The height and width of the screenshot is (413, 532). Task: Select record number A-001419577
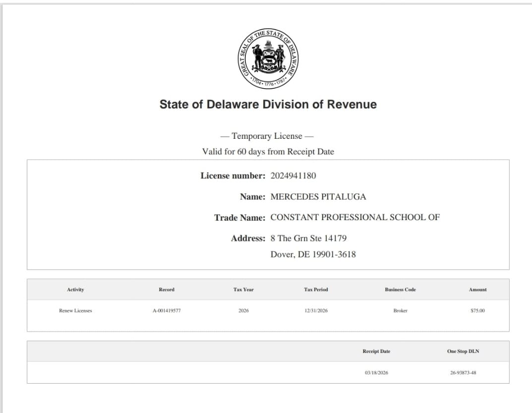click(166, 311)
